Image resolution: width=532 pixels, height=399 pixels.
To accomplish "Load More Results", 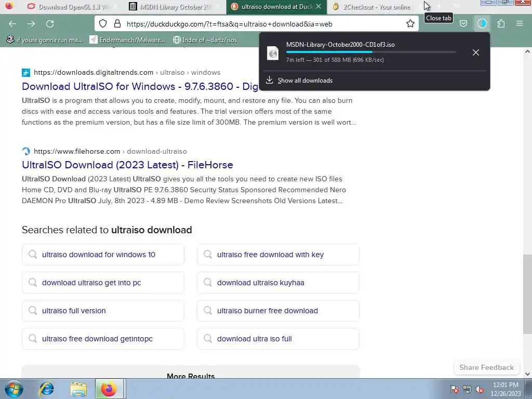I will (191, 373).
